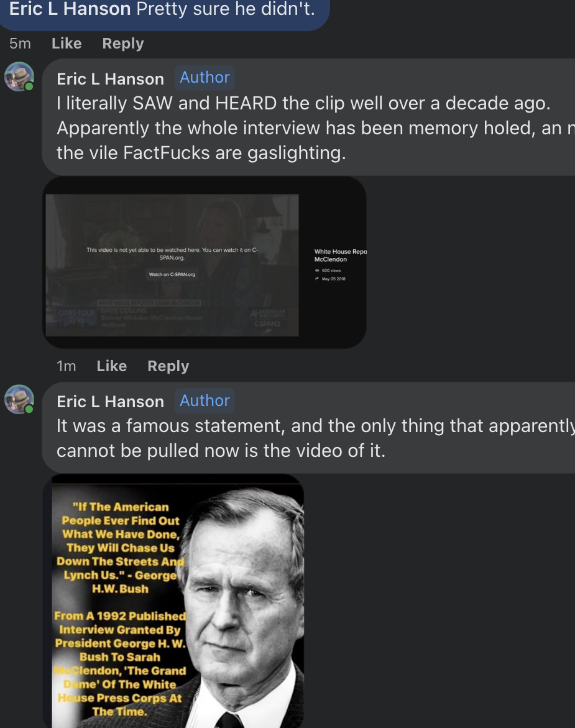The height and width of the screenshot is (728, 575).
Task: Open Eric L Hanson profile from the SAW and HEARD comment
Action: pyautogui.click(x=110, y=79)
